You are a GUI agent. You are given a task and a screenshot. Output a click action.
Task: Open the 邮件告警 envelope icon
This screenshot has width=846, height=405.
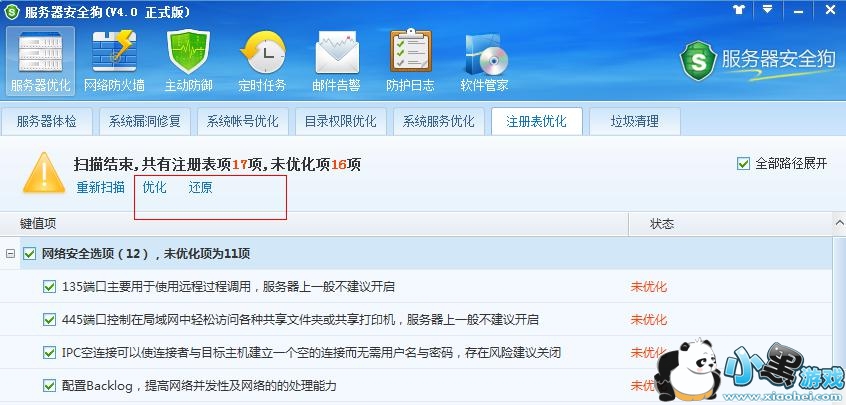[337, 61]
